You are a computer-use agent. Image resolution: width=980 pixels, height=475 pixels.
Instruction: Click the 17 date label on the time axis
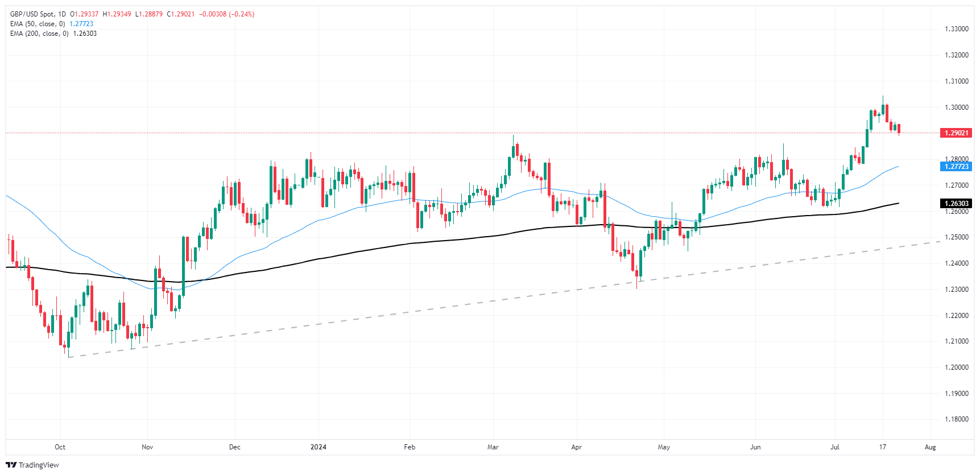pyautogui.click(x=882, y=447)
